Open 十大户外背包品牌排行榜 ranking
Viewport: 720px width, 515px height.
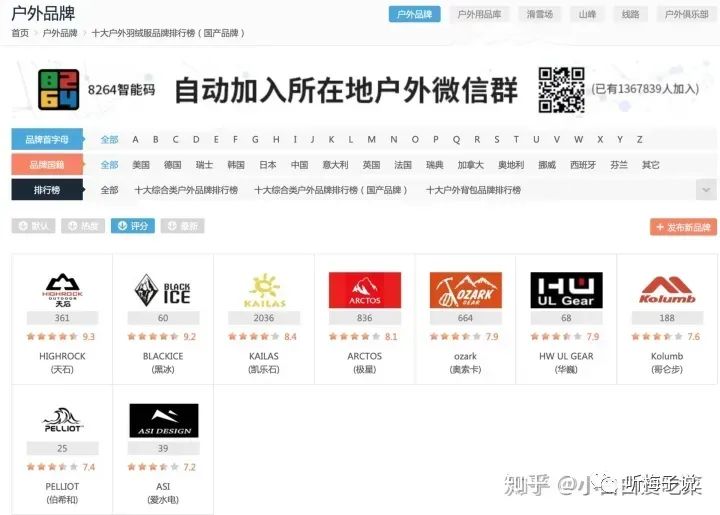point(473,190)
